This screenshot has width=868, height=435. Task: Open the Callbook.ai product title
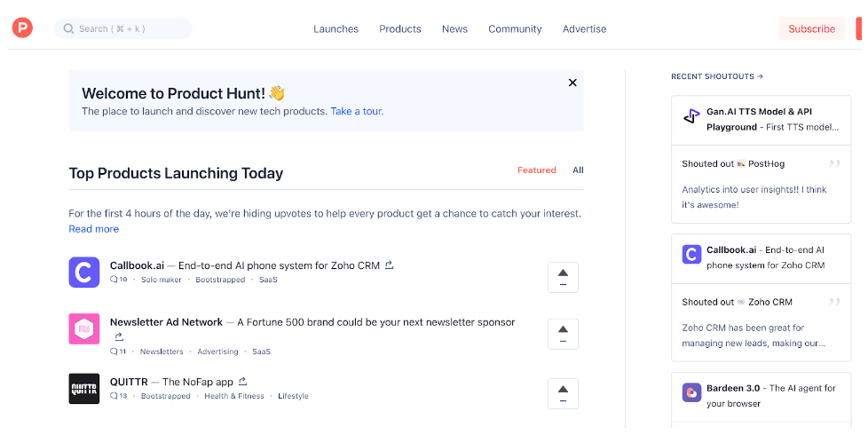[137, 265]
